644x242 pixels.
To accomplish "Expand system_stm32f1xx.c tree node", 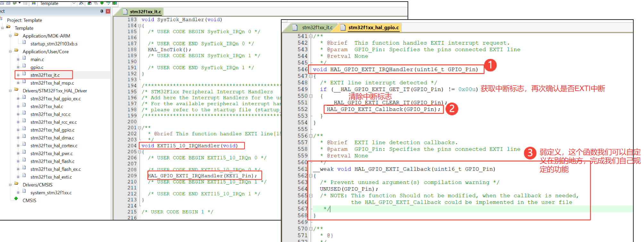I will coord(18,193).
